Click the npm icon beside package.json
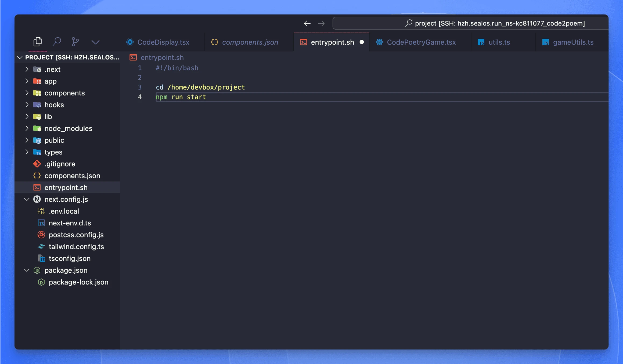 click(37, 270)
